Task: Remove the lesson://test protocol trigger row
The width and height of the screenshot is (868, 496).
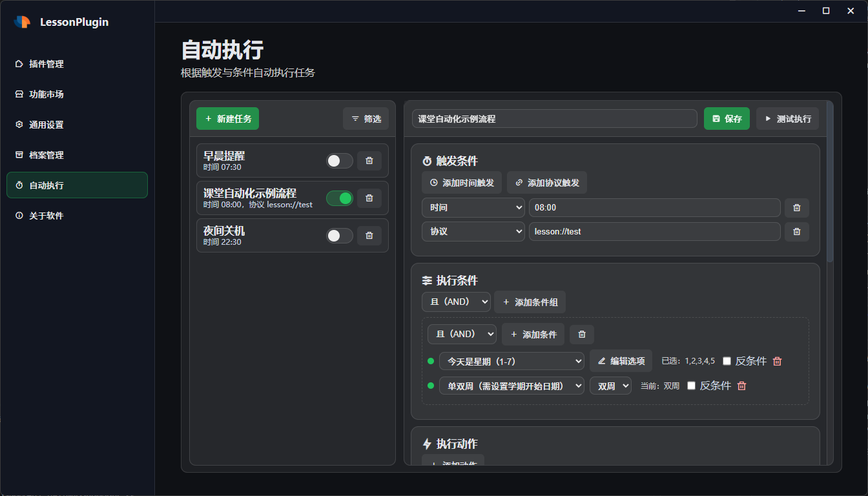Action: pyautogui.click(x=796, y=232)
